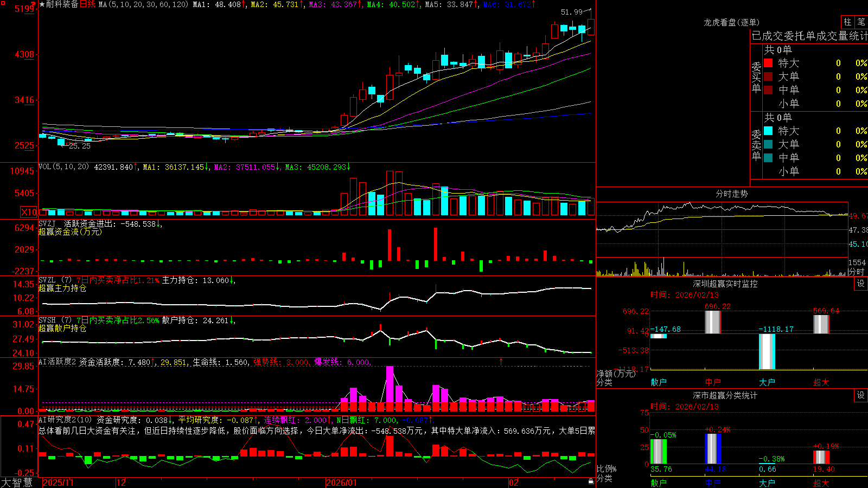The image size is (868, 488).
Task: Click the dark red 中单 buy-order swatch
Action: [768, 90]
